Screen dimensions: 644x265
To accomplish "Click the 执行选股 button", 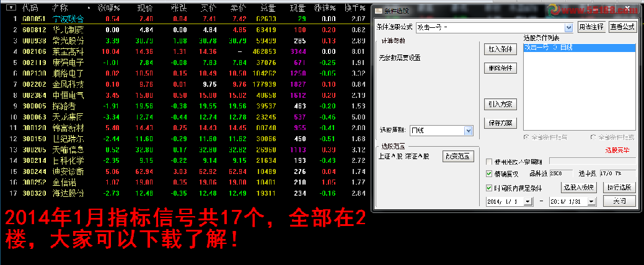I will point(619,188).
